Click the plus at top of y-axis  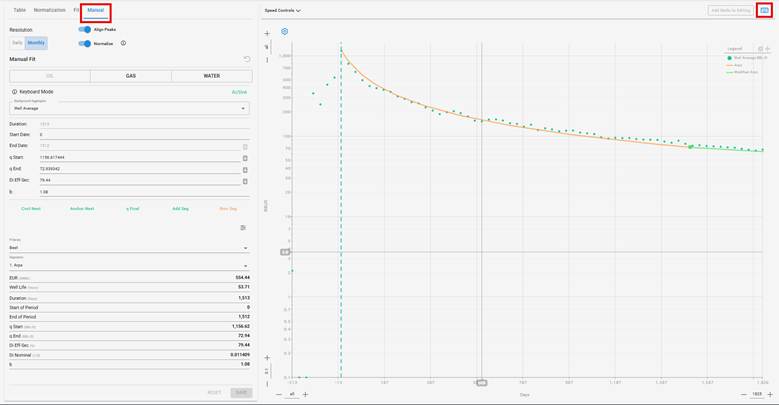click(267, 33)
